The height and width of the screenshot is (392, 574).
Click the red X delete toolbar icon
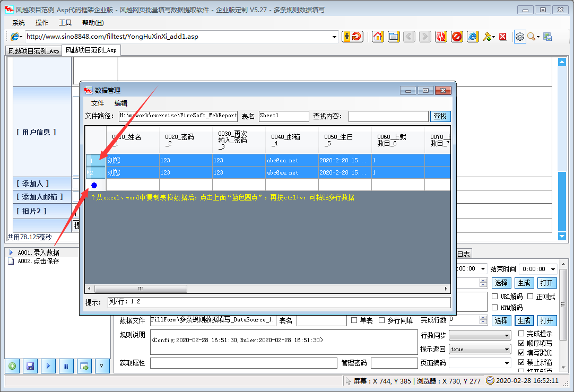[x=503, y=37]
